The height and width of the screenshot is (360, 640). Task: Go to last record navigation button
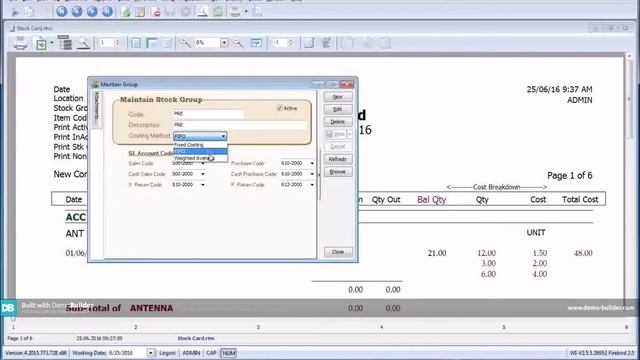pos(107,11)
